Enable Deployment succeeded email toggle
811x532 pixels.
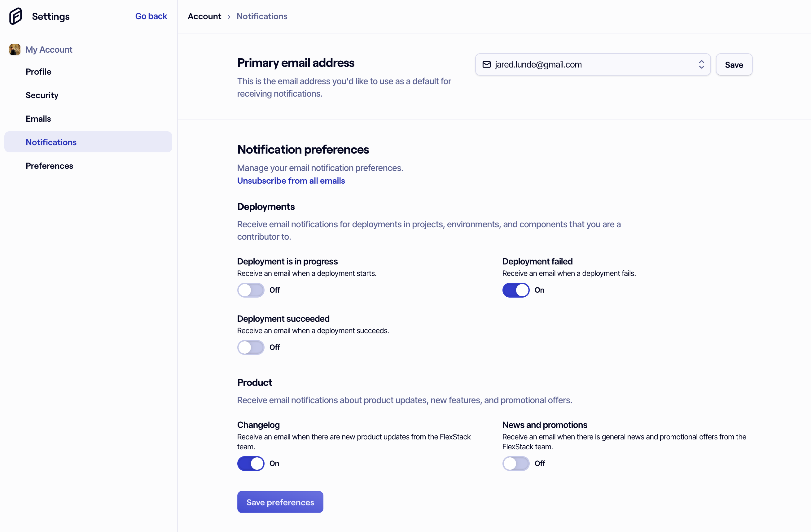pos(251,347)
